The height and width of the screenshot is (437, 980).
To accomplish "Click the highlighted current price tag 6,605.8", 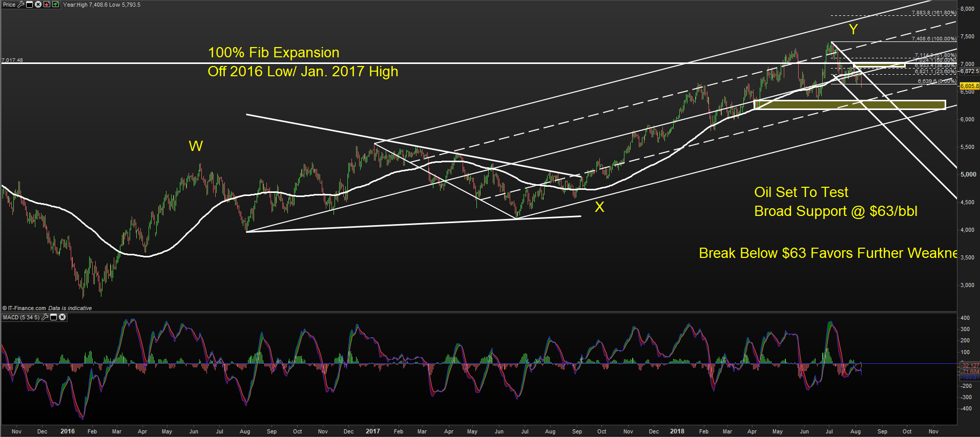I will coord(969,86).
